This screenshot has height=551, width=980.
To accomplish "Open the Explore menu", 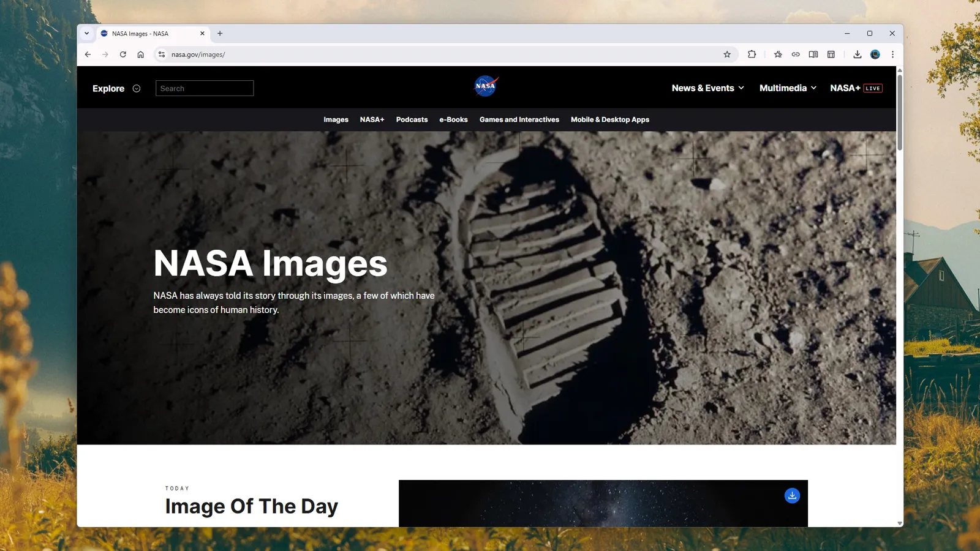I will 116,88.
